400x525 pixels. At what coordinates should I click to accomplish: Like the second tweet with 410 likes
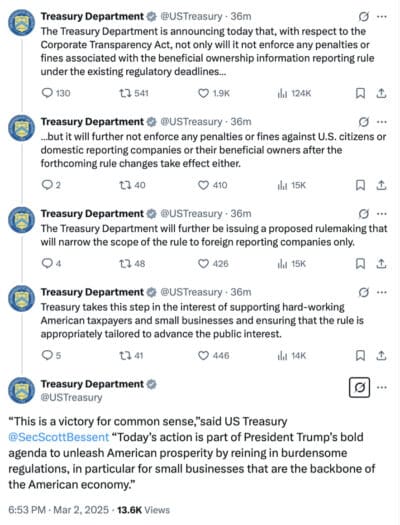tap(213, 185)
